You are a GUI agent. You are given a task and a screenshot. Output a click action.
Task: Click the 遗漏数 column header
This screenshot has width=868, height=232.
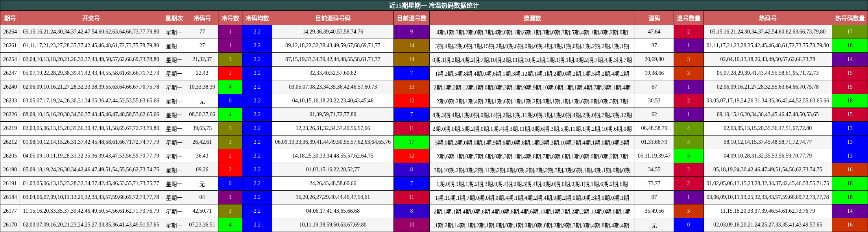click(532, 18)
